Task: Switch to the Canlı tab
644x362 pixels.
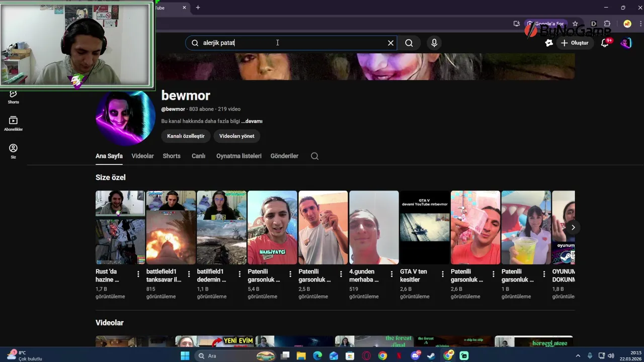Action: [x=198, y=156]
